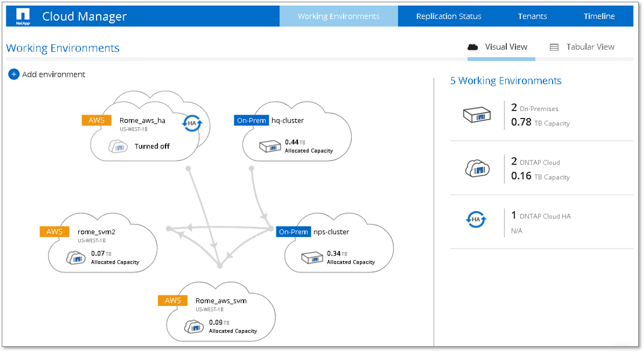Click the 5 Working Environments heading
The height and width of the screenshot is (352, 644).
[x=506, y=81]
